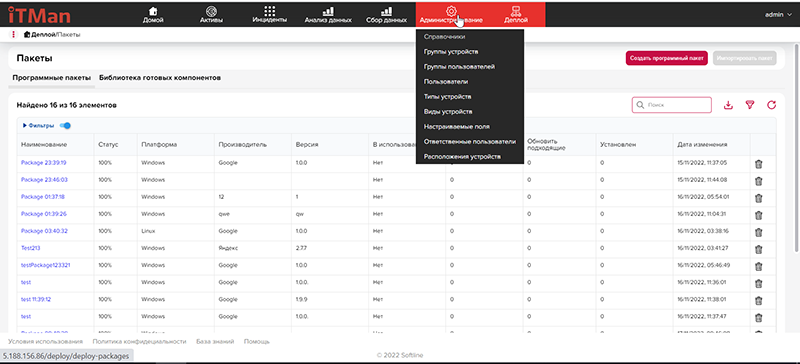Download the package list via export icon
This screenshot has height=364, width=800.
point(728,105)
